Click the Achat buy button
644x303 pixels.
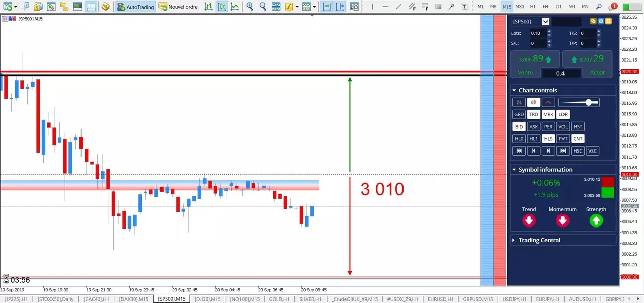tap(597, 73)
